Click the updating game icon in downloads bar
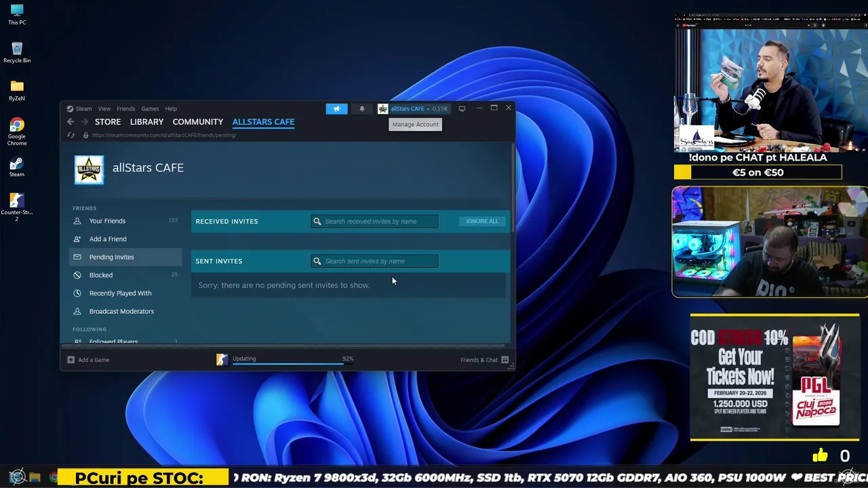 coord(222,360)
